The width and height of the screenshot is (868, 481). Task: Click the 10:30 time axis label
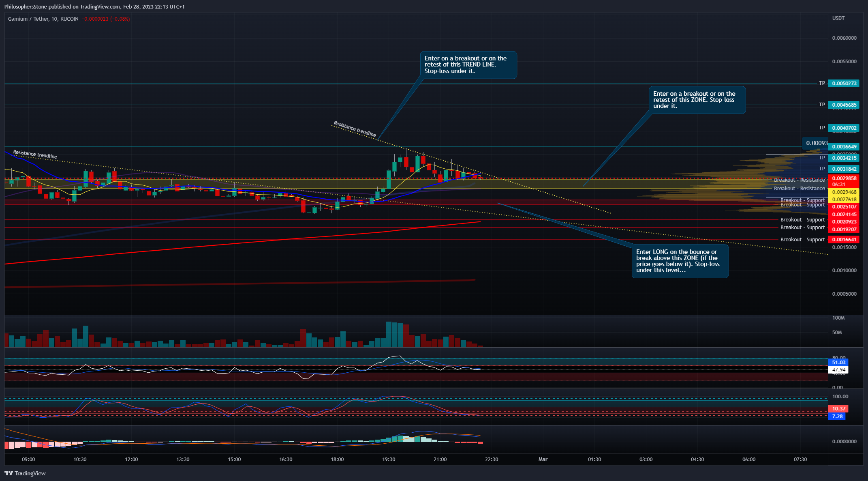click(80, 460)
